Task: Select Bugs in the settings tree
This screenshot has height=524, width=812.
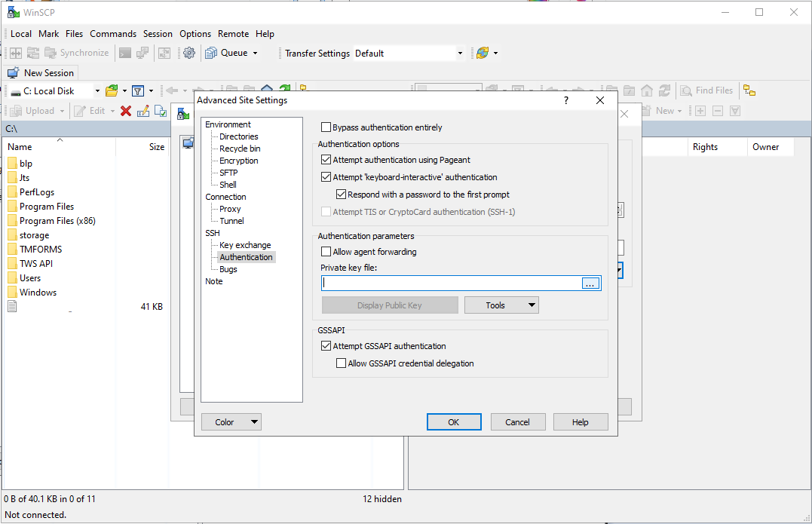Action: coord(228,269)
